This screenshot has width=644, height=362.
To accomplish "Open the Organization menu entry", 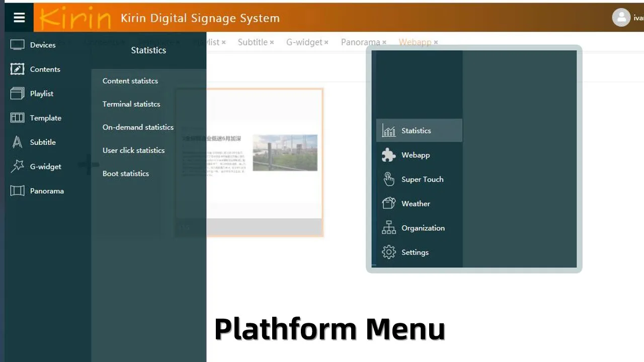I will point(423,228).
